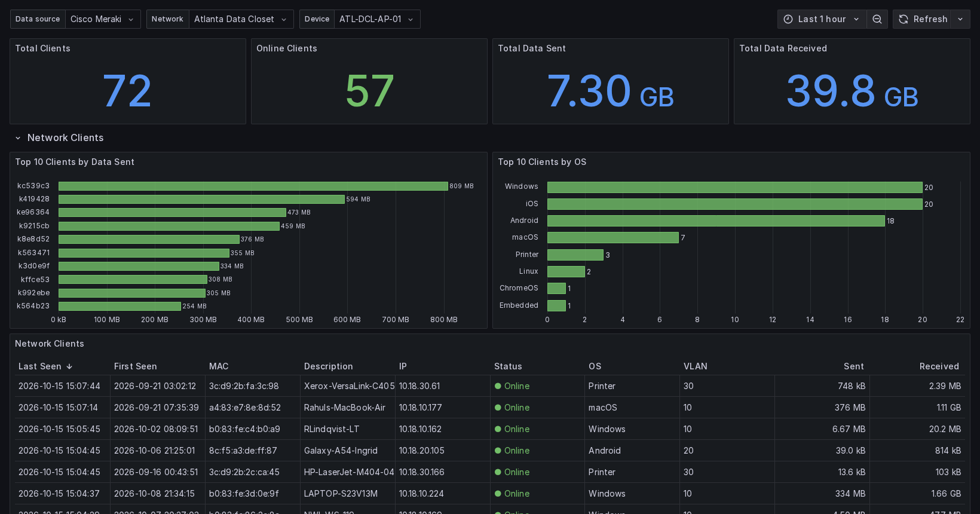This screenshot has height=514, width=980.
Task: Open the Device ATL-DCL-AP-01 dropdown
Action: (377, 19)
